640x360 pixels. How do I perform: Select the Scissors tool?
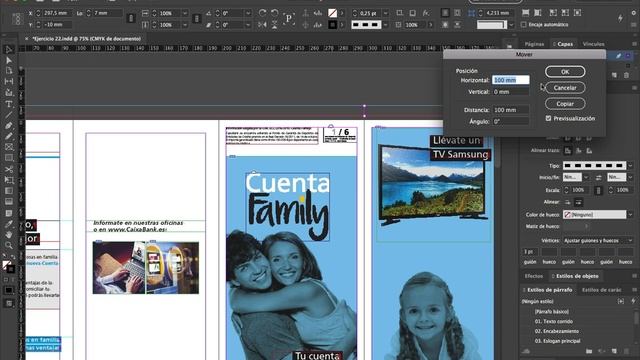coord(9,169)
